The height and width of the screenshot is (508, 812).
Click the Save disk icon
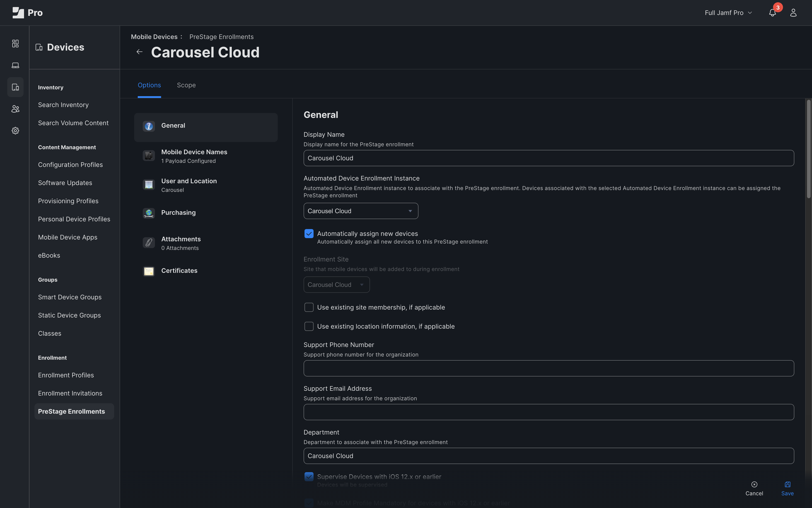(x=788, y=484)
